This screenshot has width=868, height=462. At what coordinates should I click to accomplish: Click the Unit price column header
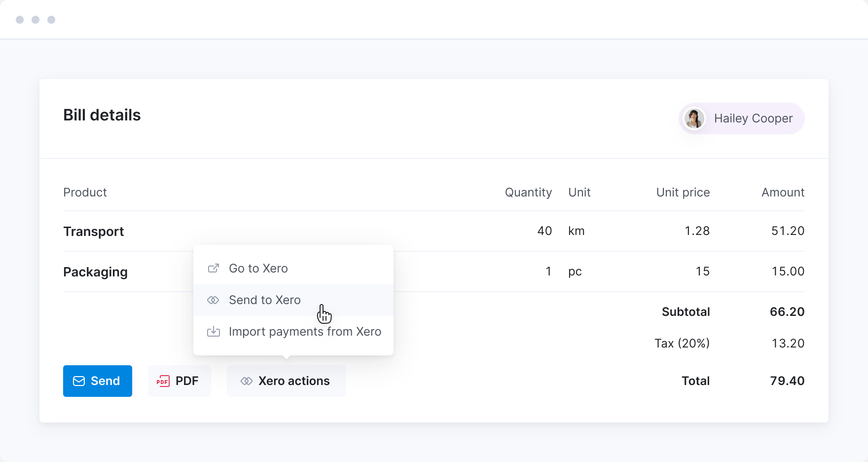click(x=683, y=192)
